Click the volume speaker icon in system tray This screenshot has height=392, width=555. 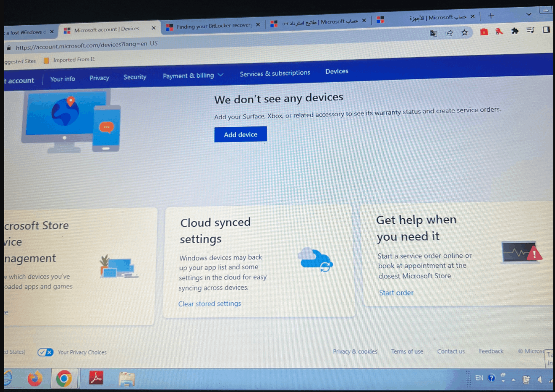(539, 379)
